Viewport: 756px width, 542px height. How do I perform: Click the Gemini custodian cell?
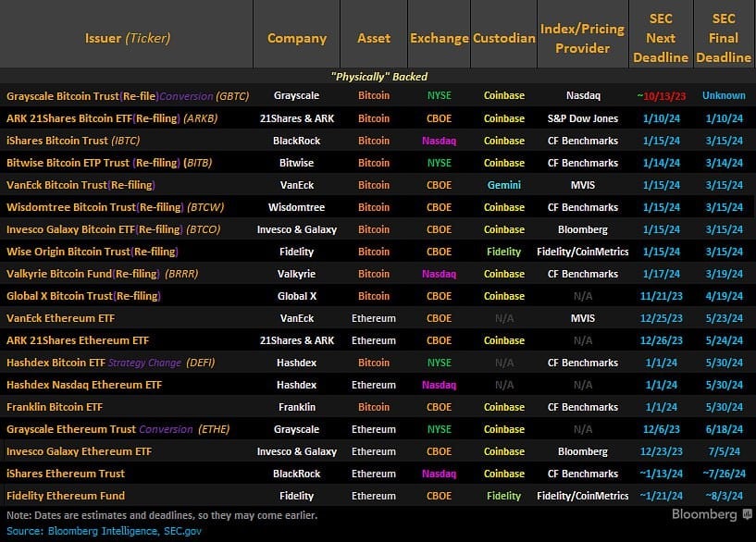504,185
